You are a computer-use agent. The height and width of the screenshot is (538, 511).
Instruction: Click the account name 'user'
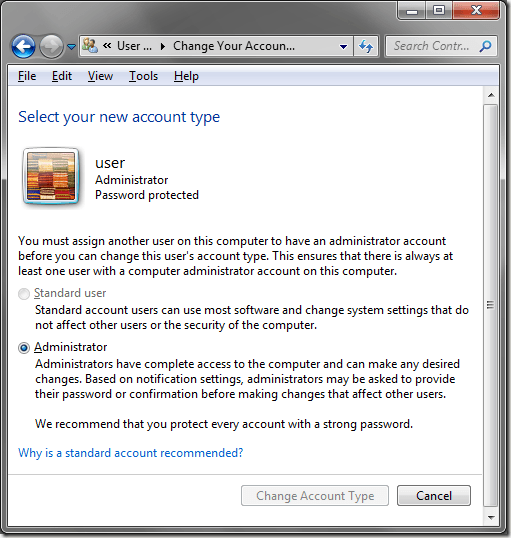(110, 163)
